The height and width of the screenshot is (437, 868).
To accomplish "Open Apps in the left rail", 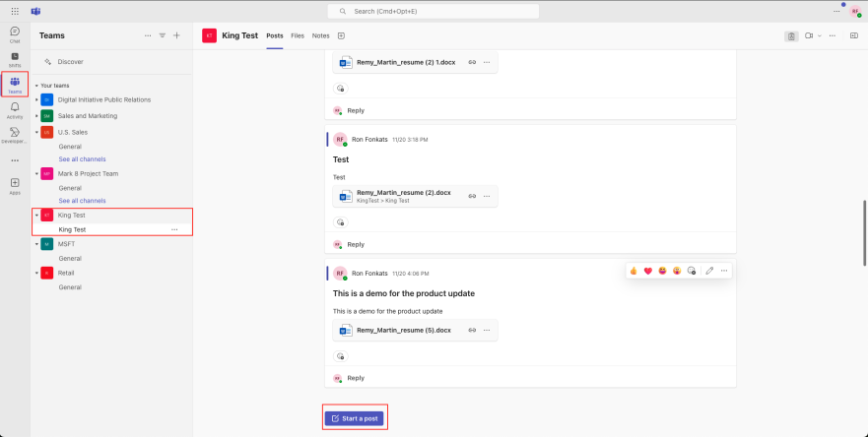I will [x=15, y=186].
